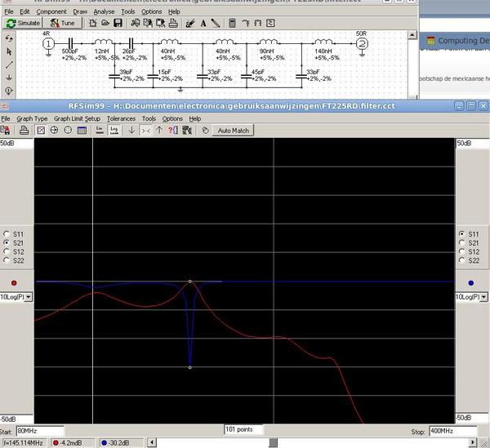Open the Tolerances menu
Viewport: 490px width, 448px height.
pyautogui.click(x=121, y=118)
